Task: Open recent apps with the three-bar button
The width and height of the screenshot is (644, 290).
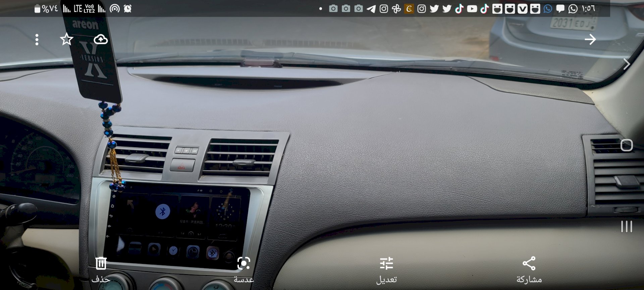Action: [x=626, y=227]
